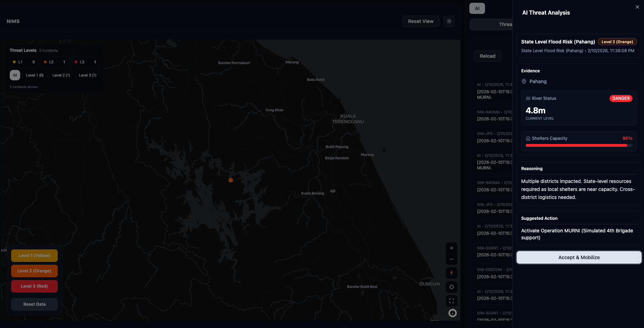Click the geolocate crosshair icon on the map

tap(451, 287)
